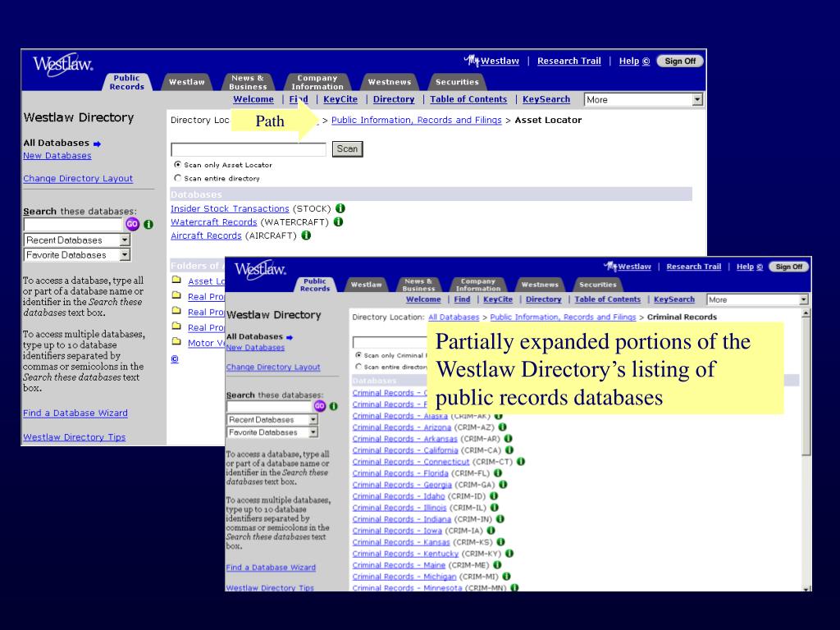Select Scan entire directory radio in front window
This screenshot has width=840, height=630.
358,367
